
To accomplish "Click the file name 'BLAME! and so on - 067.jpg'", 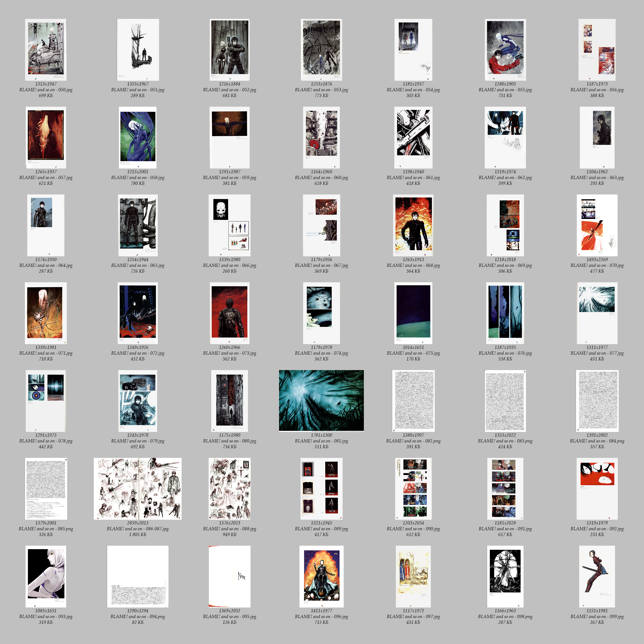I will 321,265.
